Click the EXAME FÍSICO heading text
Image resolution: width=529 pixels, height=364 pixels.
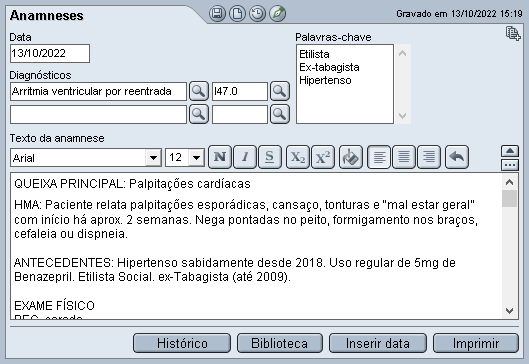click(x=54, y=305)
